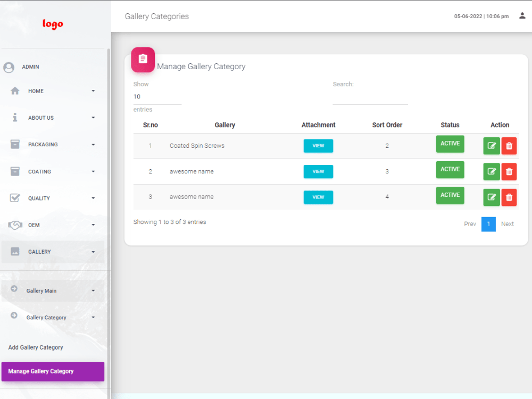The height and width of the screenshot is (399, 532).
Task: Open the OEM menu item
Action: 53,225
